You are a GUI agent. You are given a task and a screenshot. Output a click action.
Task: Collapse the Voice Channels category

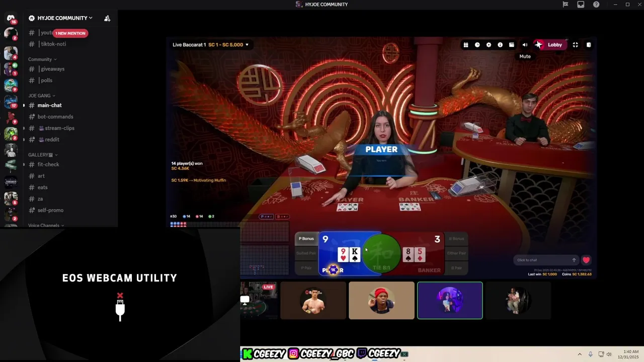click(x=46, y=225)
